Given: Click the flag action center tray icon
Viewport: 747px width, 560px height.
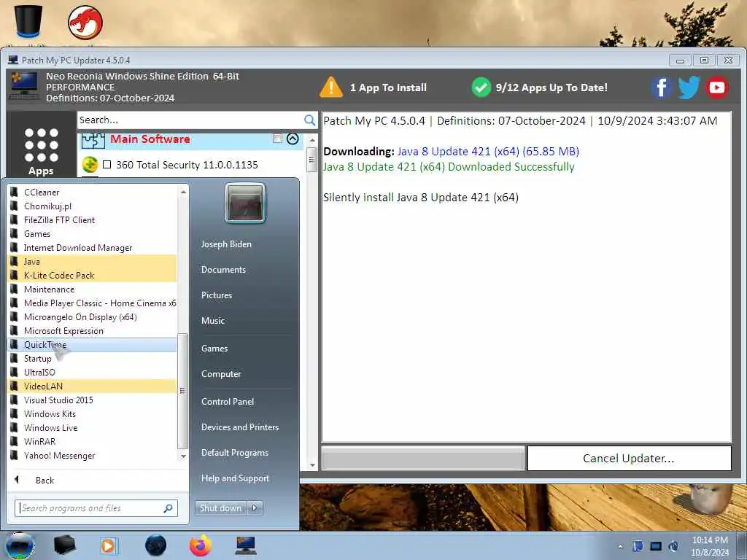Looking at the screenshot, I should click(x=638, y=546).
